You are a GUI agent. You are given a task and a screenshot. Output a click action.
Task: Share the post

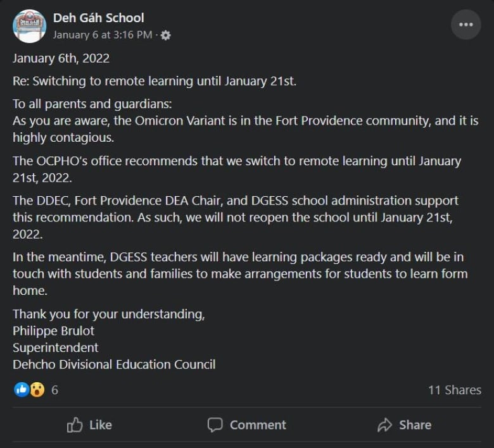pyautogui.click(x=404, y=425)
